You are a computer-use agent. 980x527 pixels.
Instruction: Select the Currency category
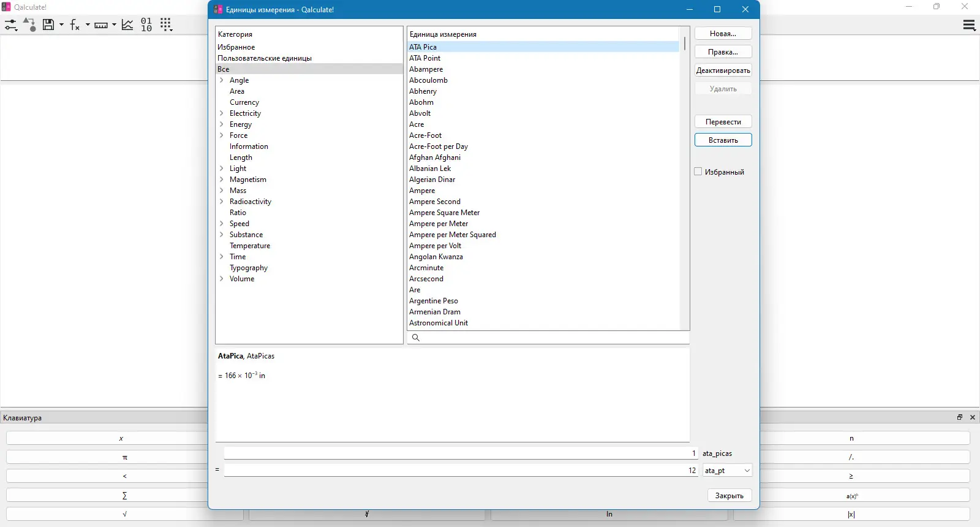244,102
